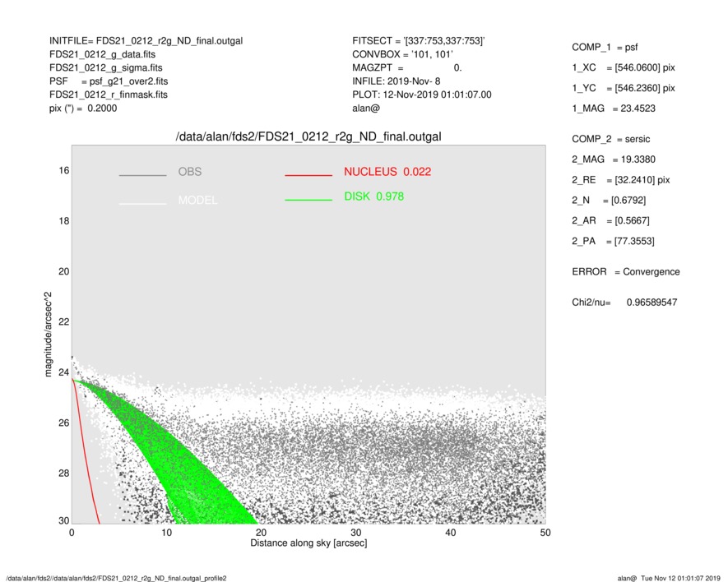The width and height of the screenshot is (728, 582).
Task: Click the PLOT: 12-Nov-2019 timestamp line
Action: (x=421, y=95)
